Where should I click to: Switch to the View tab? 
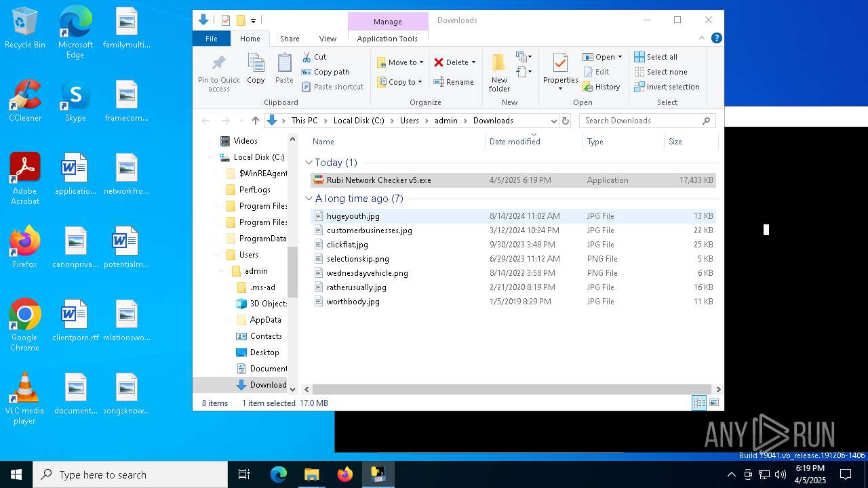point(328,39)
